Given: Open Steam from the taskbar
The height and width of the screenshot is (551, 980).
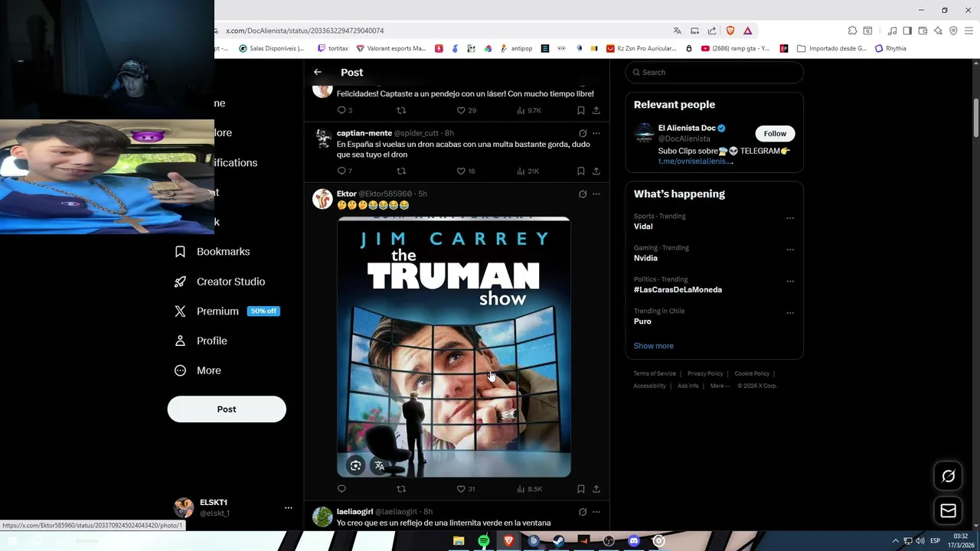Looking at the screenshot, I should (x=559, y=541).
